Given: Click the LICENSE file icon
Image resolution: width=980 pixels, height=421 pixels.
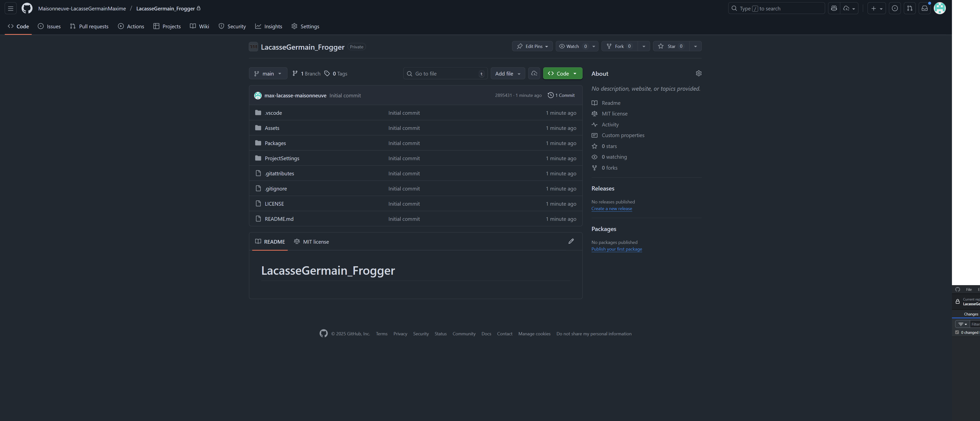Looking at the screenshot, I should coord(258,204).
